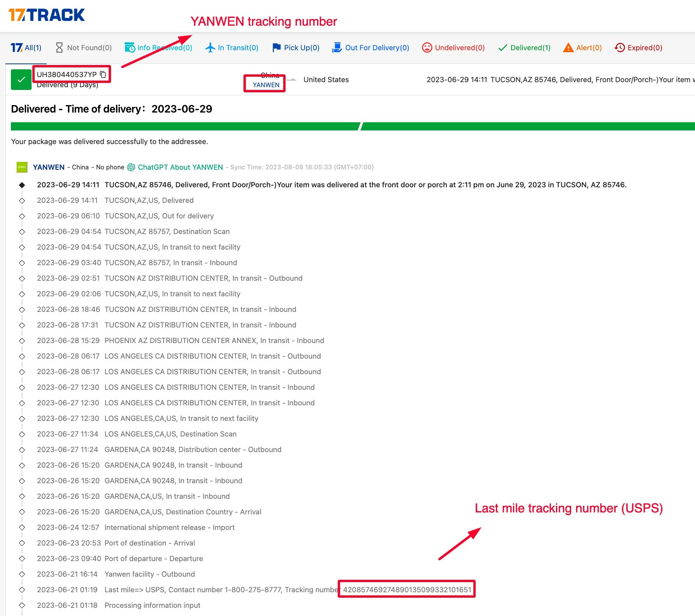Screen dimensions: 695x616
Task: Select the All(1) tab
Action: pos(26,48)
